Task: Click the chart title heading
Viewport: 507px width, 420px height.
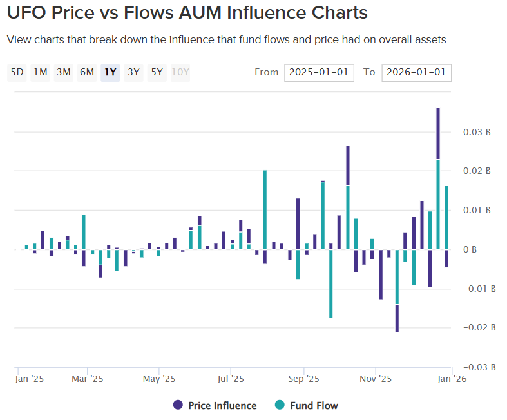Action: coord(187,12)
